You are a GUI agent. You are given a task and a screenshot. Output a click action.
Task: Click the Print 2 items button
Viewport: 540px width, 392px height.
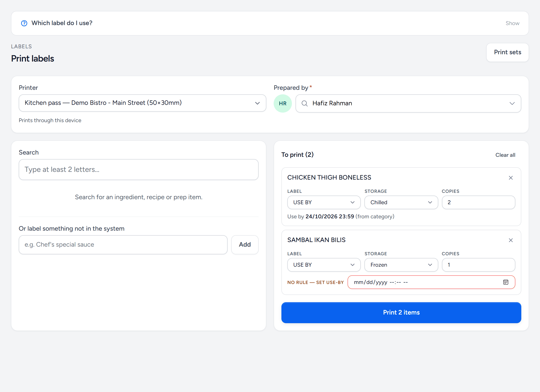pos(401,312)
